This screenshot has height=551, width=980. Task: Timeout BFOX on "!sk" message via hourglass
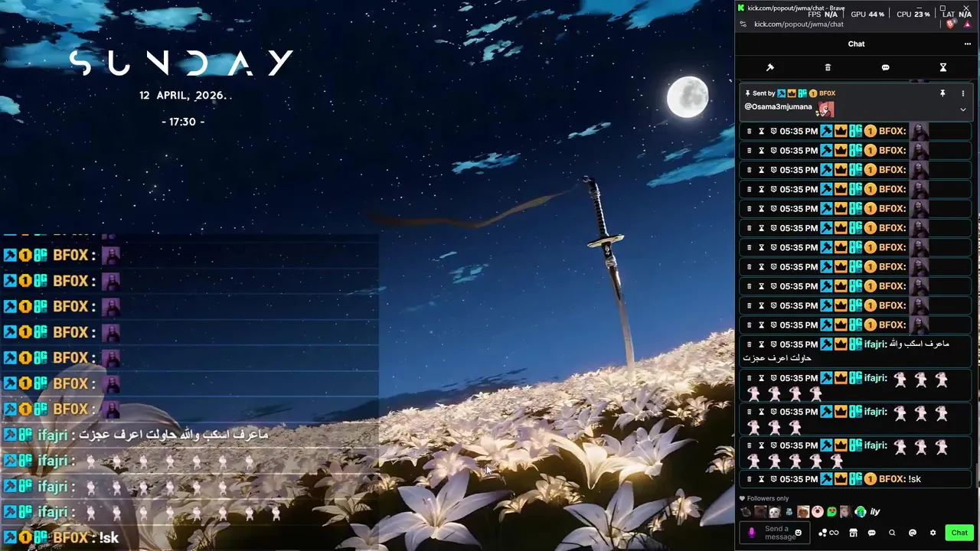[x=761, y=479]
